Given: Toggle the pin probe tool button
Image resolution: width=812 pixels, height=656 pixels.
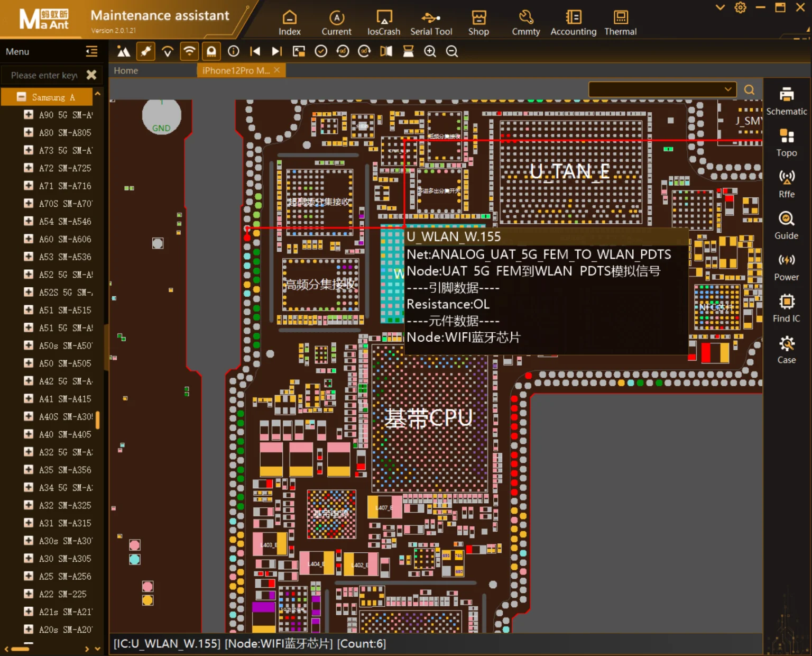Looking at the screenshot, I should point(145,51).
